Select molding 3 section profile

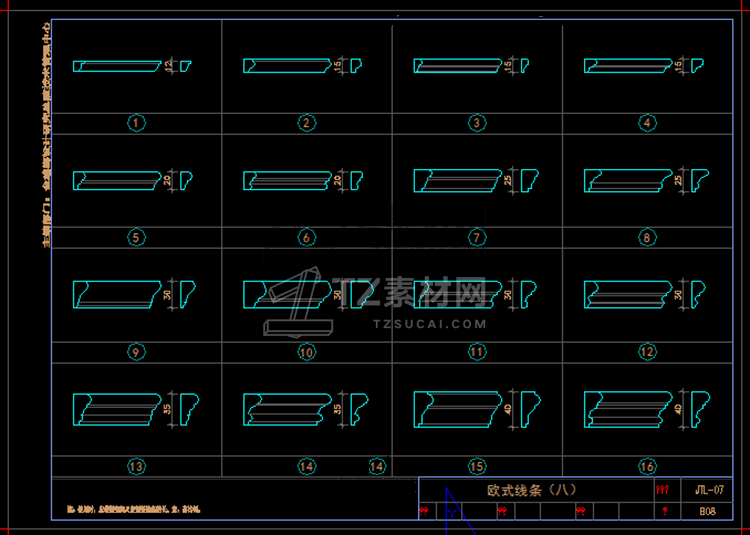click(524, 66)
